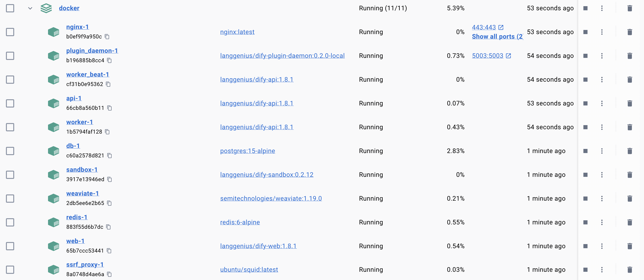Copy web-1 container ID 65b7ccc53441
644x280 pixels.
pyautogui.click(x=109, y=250)
